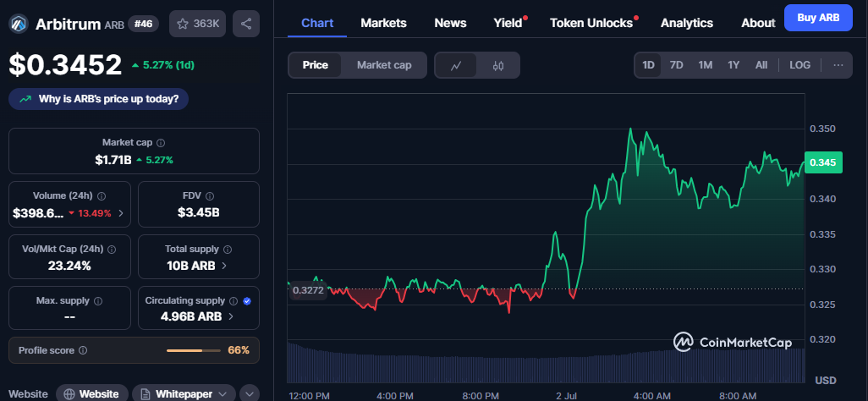Click the 2 Jul axis date label
This screenshot has height=401, width=868.
566,395
